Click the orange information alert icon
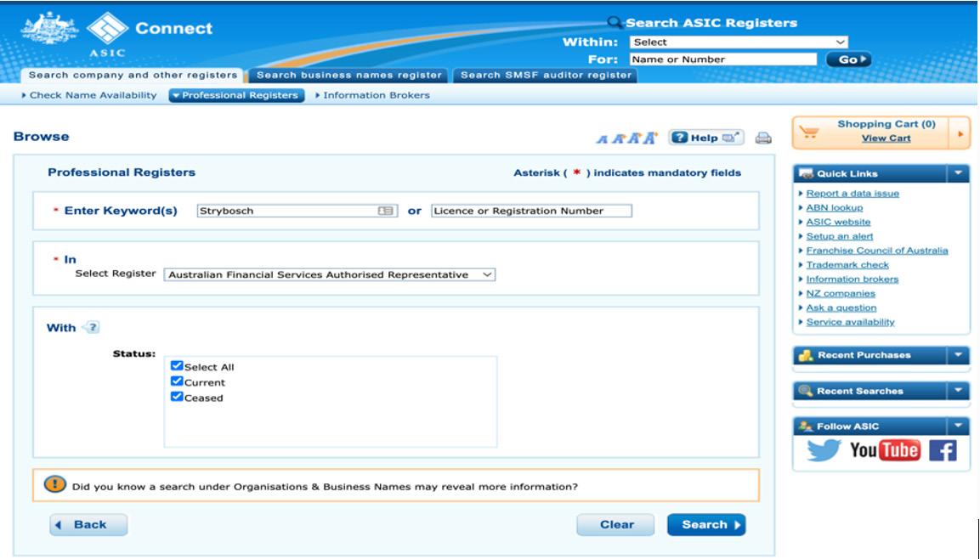 [x=55, y=484]
